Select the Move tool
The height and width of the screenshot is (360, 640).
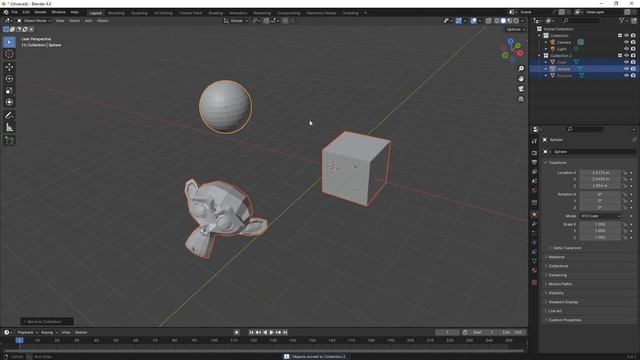point(9,67)
